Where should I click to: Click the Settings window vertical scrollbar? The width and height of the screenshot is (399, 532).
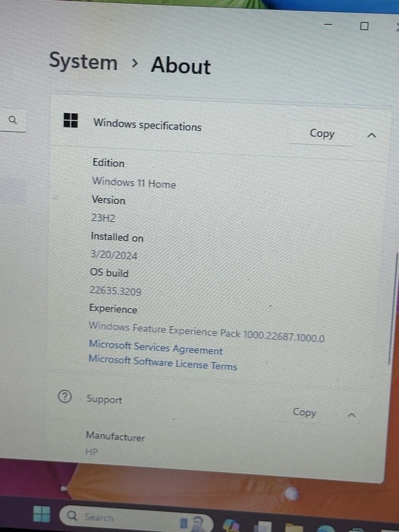[393, 309]
